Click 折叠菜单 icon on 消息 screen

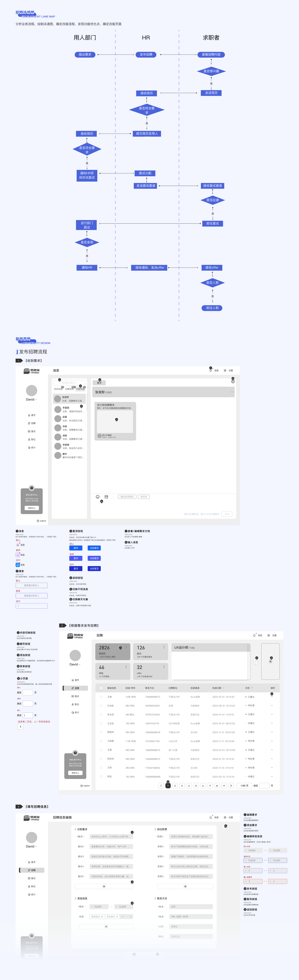[38, 521]
